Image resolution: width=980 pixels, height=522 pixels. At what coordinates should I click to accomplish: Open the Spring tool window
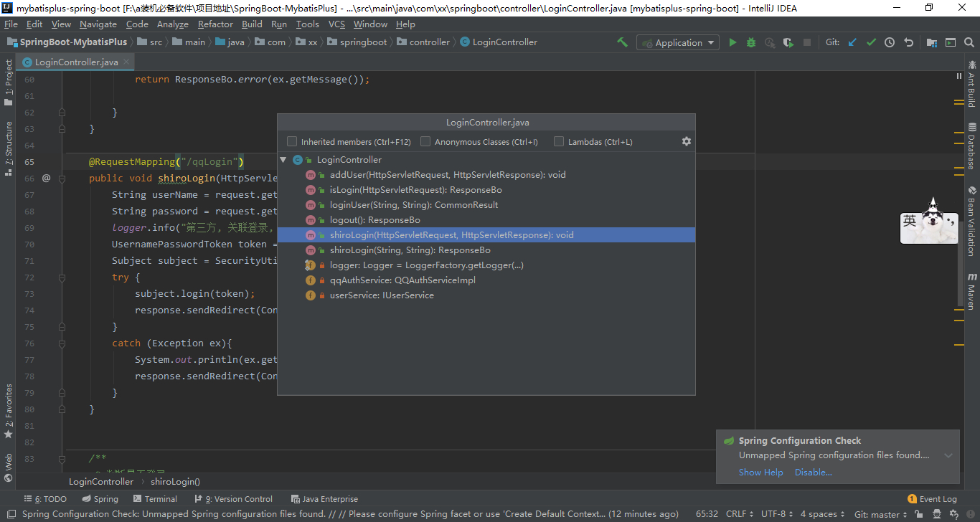[x=100, y=499]
